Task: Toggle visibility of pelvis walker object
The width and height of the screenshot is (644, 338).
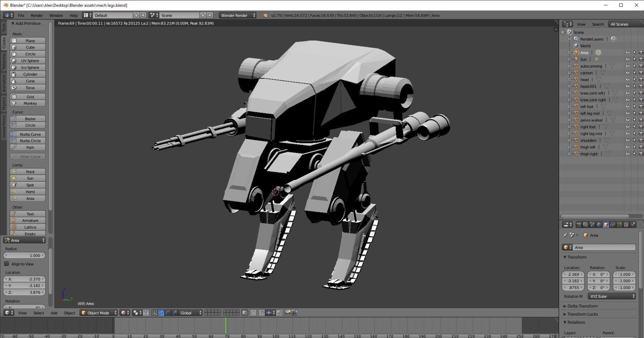Action: [628, 120]
